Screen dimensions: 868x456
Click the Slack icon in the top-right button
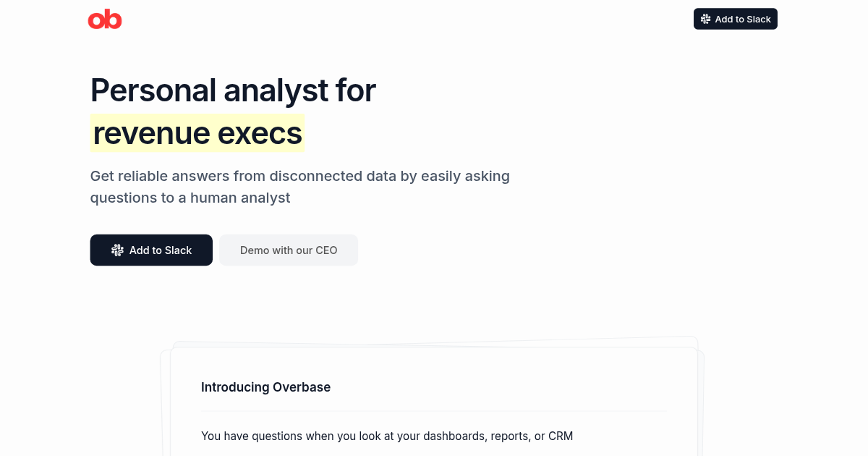(x=705, y=19)
